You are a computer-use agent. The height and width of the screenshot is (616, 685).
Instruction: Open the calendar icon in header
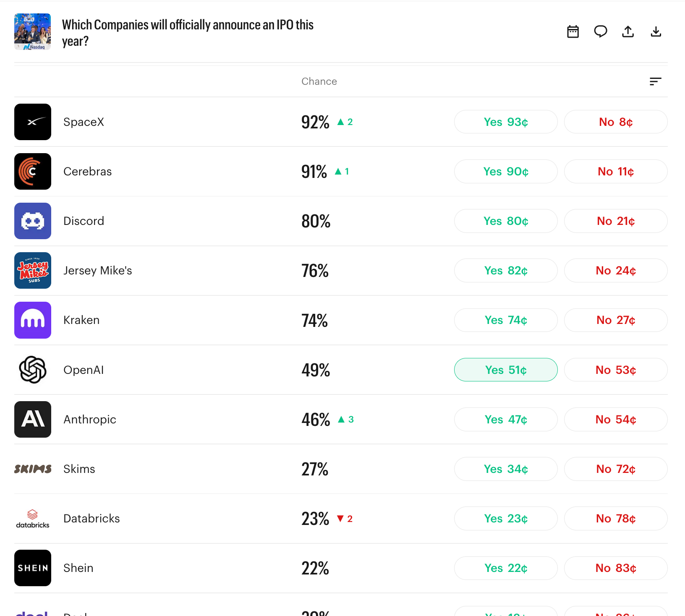pos(573,32)
